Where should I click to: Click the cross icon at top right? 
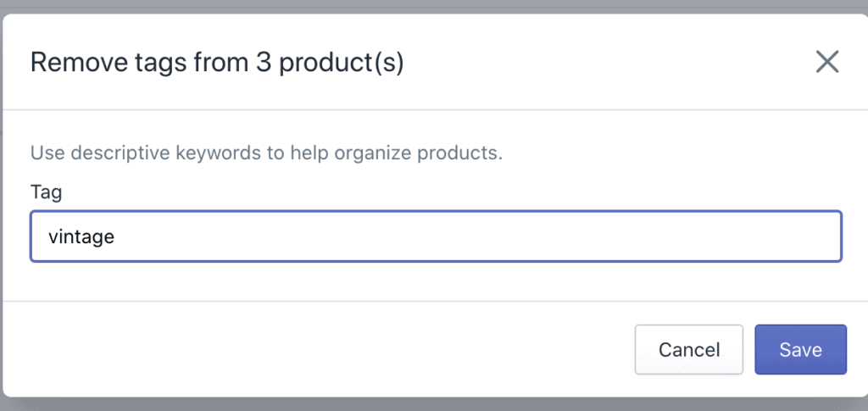pyautogui.click(x=827, y=61)
